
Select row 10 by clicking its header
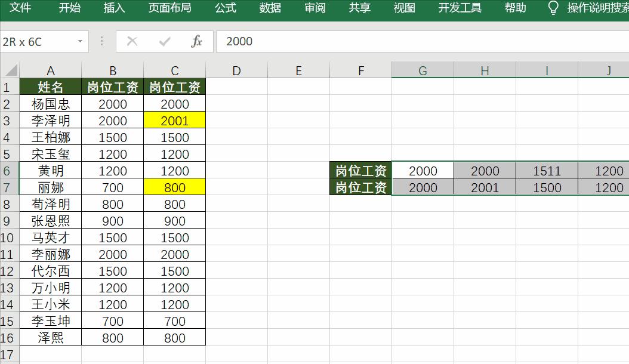click(8, 237)
